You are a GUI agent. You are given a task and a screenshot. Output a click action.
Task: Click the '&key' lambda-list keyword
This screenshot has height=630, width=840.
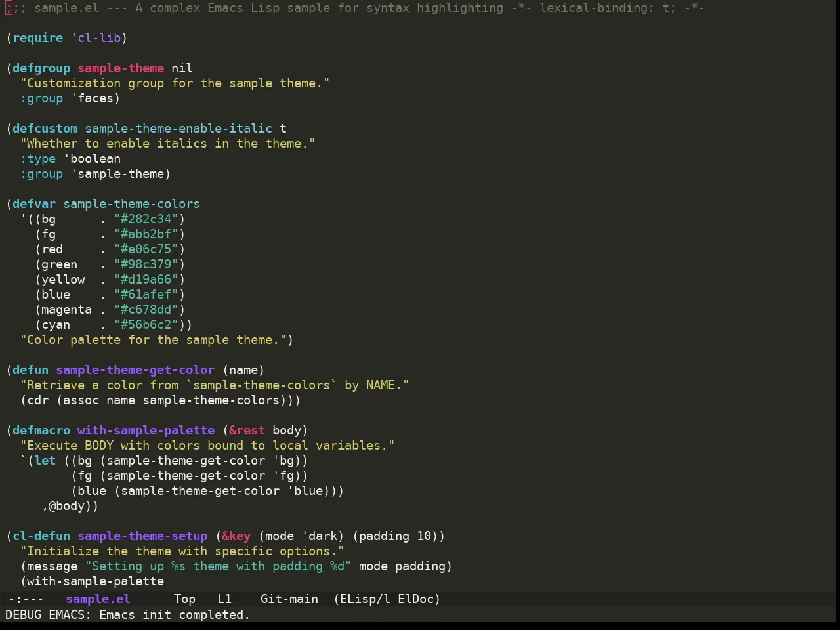(236, 536)
